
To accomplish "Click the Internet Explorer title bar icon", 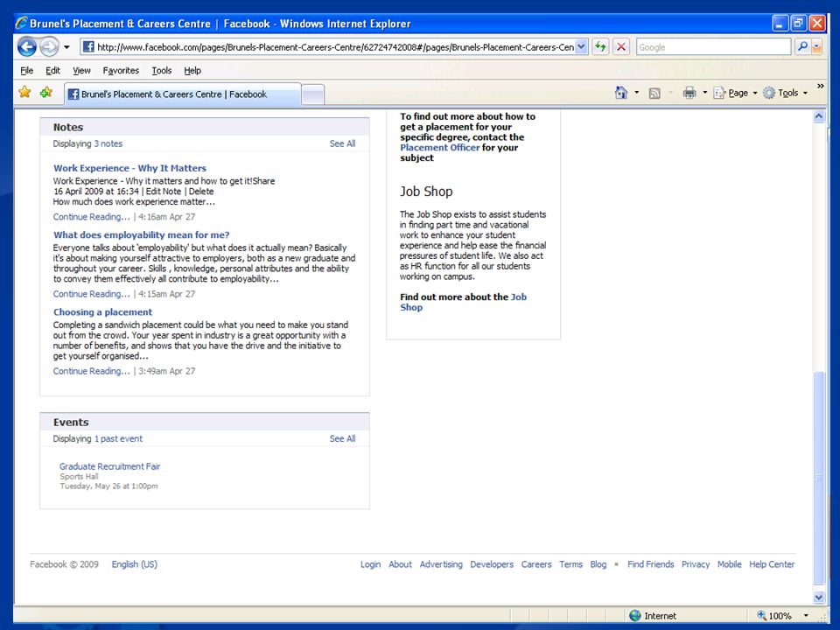I will [x=21, y=23].
